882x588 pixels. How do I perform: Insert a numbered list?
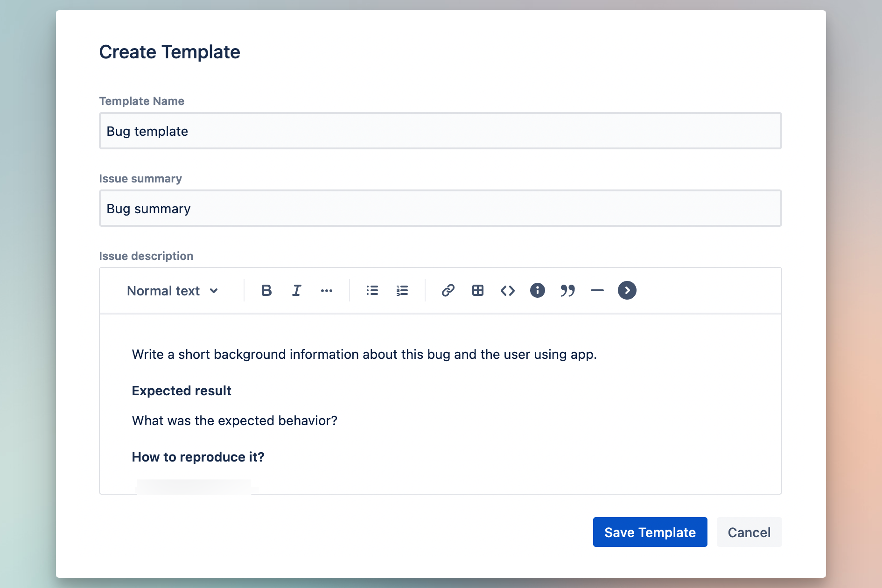point(401,290)
